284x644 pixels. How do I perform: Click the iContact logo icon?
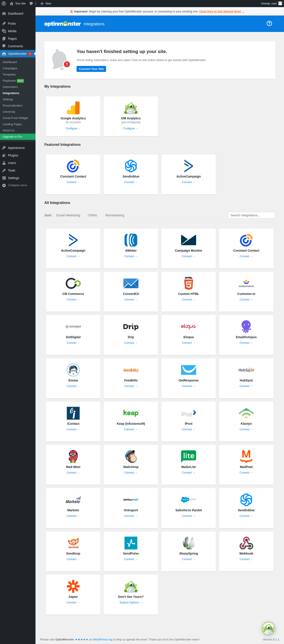tap(73, 413)
